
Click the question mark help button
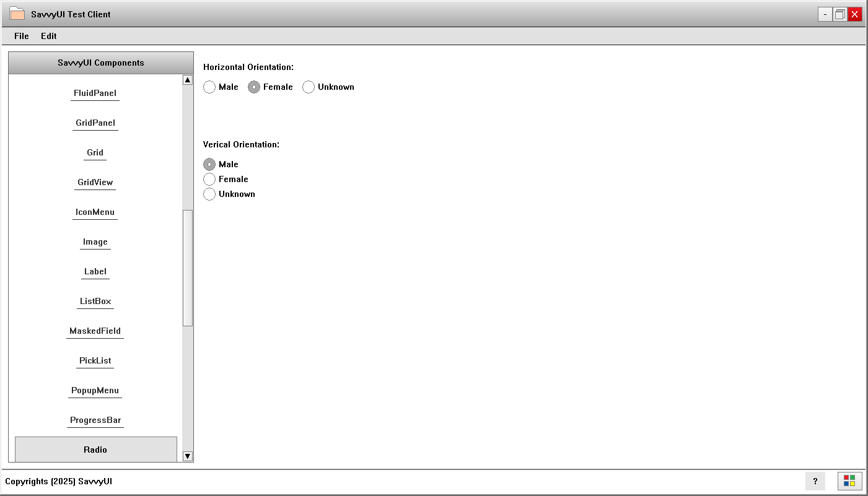[x=815, y=481]
